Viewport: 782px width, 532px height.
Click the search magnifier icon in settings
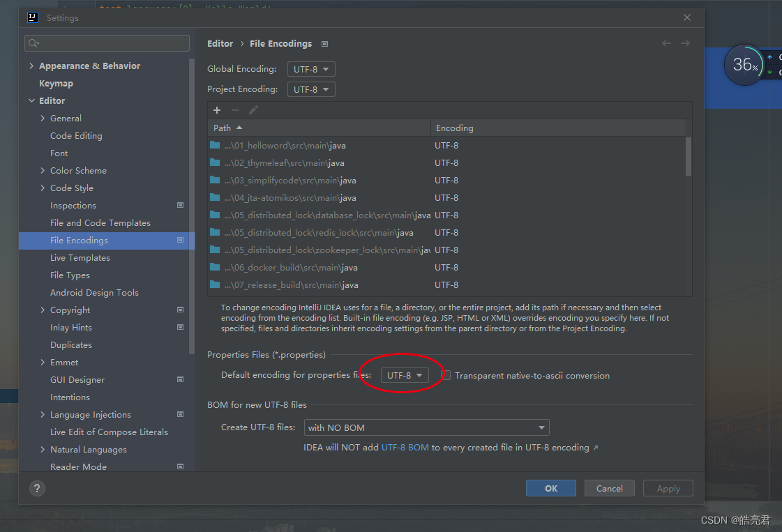(x=33, y=43)
